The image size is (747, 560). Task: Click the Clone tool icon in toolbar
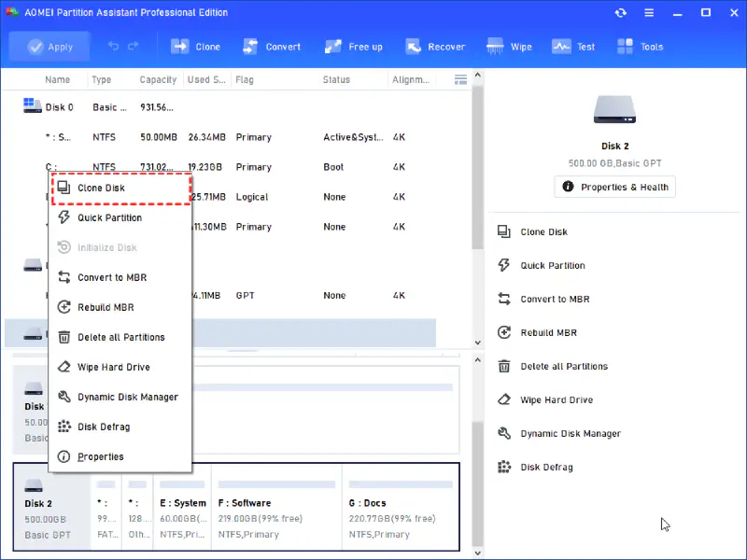pos(180,47)
